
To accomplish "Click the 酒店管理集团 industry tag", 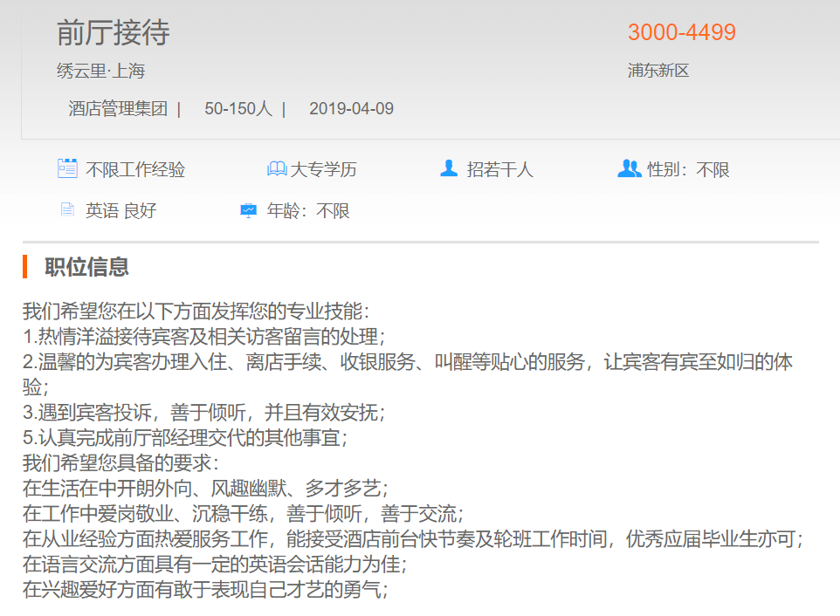I will [x=118, y=109].
